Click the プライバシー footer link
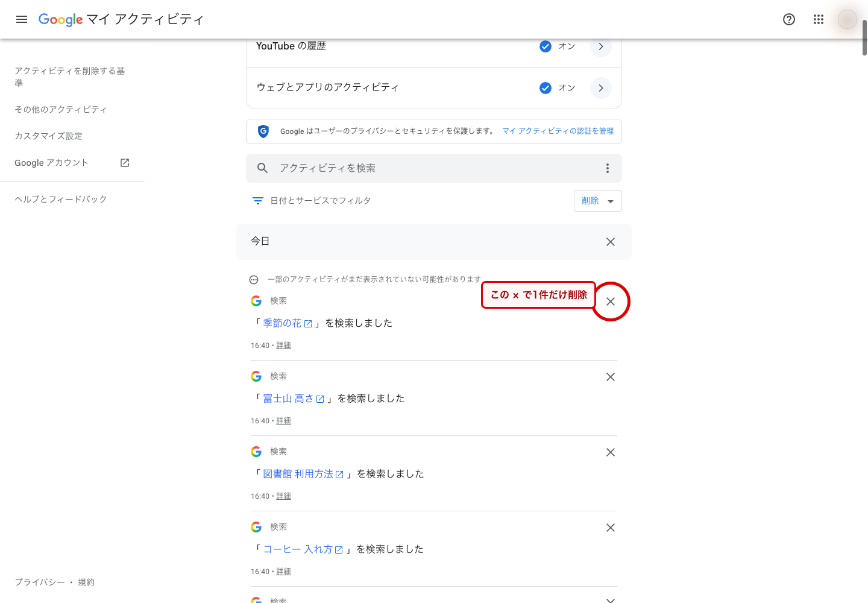This screenshot has height=603, width=868. coord(40,582)
